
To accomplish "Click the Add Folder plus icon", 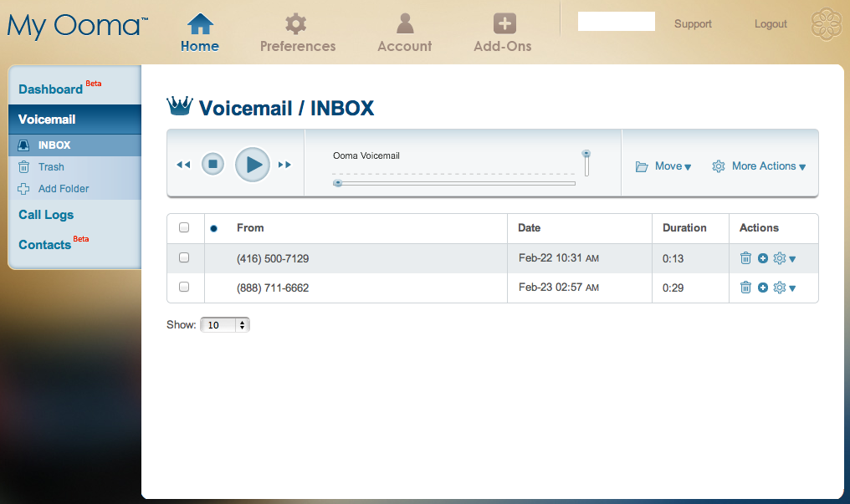I will click(x=23, y=188).
